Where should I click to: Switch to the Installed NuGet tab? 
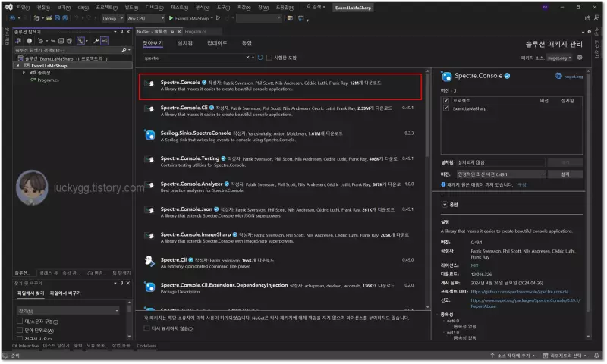pyautogui.click(x=184, y=43)
